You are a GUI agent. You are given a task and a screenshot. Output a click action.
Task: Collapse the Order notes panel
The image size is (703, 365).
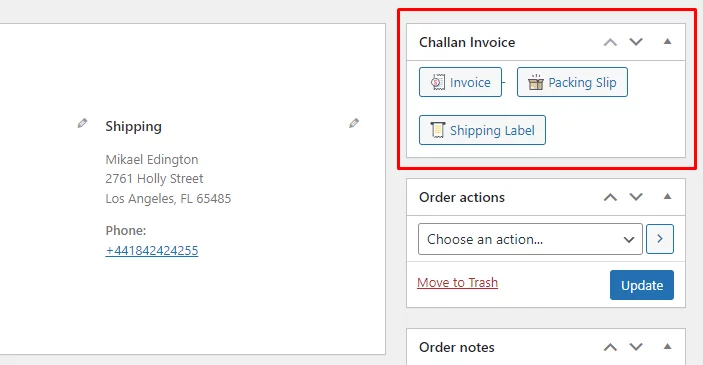point(667,346)
